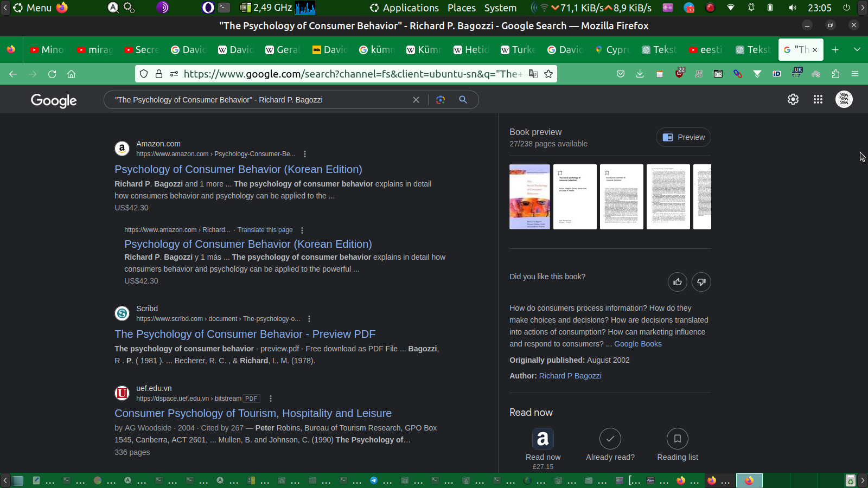
Task: Open the Google apps grid
Action: (x=818, y=99)
